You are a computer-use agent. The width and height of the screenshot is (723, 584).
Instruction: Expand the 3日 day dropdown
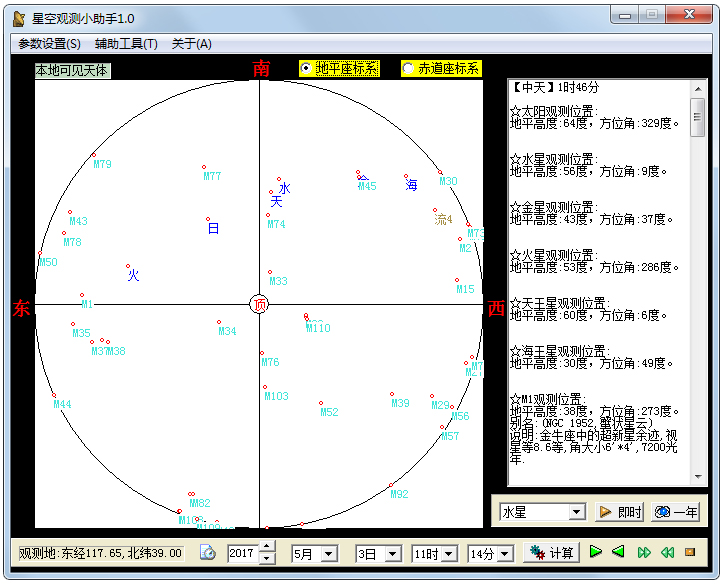pyautogui.click(x=393, y=554)
